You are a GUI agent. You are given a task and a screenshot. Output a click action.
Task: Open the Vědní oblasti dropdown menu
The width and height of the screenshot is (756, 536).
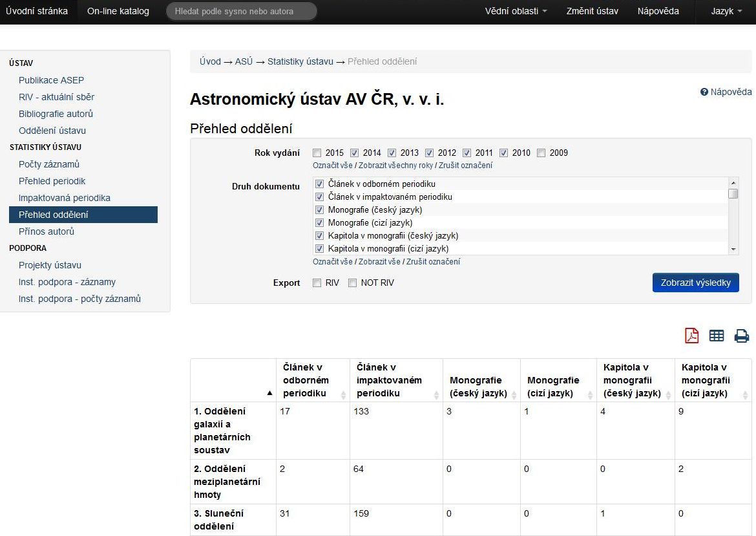516,11
